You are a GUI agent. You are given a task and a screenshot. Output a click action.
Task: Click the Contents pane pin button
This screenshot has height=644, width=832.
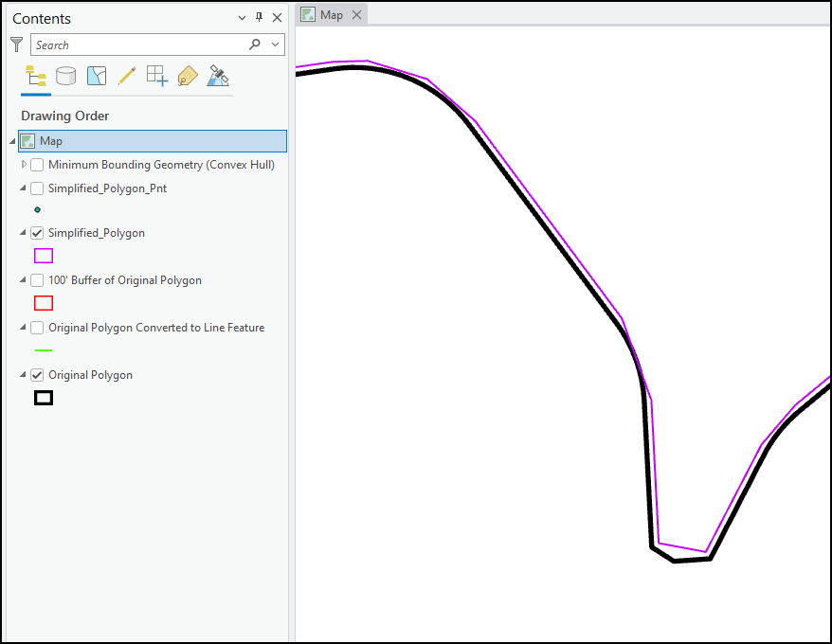click(258, 17)
